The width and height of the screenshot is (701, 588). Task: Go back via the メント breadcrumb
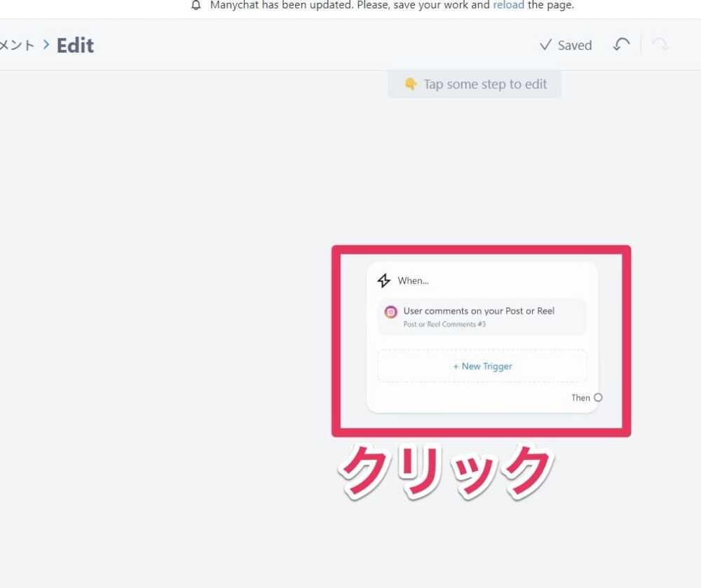pos(17,46)
